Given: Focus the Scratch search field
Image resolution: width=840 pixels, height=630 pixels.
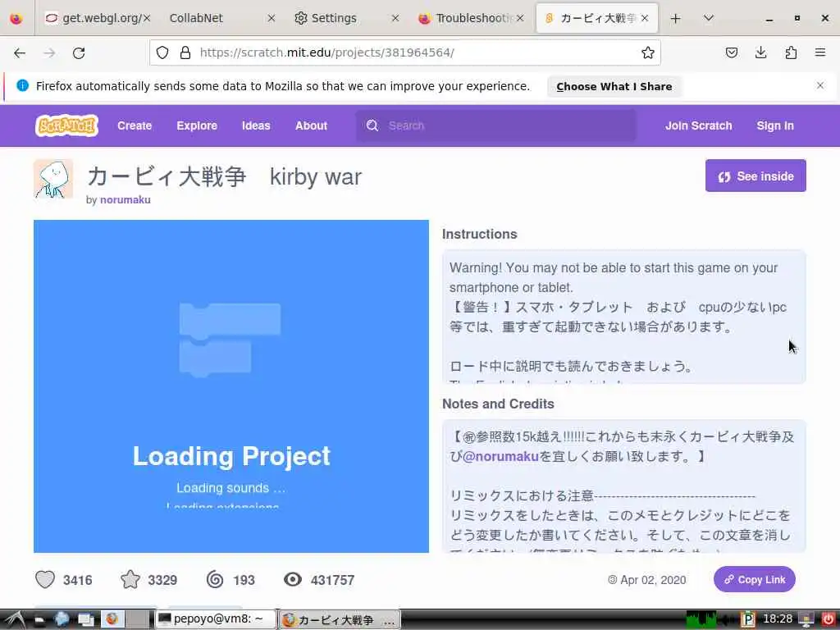Looking at the screenshot, I should pyautogui.click(x=496, y=126).
